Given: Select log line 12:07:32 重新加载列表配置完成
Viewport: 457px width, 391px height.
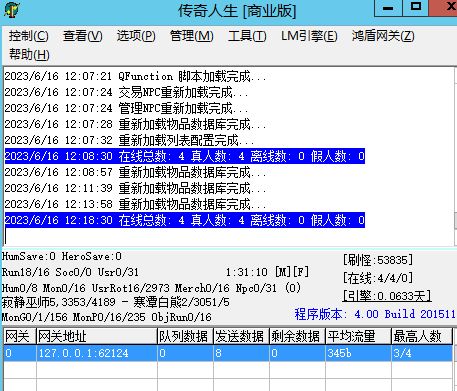Looking at the screenshot, I should (130, 140).
